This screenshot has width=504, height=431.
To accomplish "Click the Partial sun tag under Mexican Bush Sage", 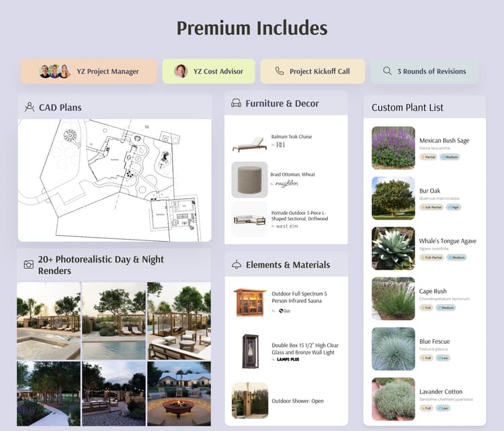I will (429, 156).
